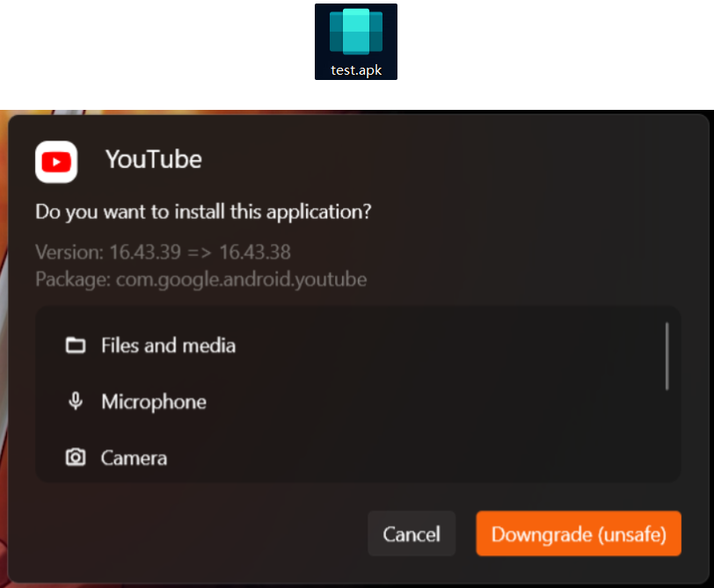This screenshot has height=588, width=714.
Task: Select the Microphone permission text
Action: coord(154,402)
